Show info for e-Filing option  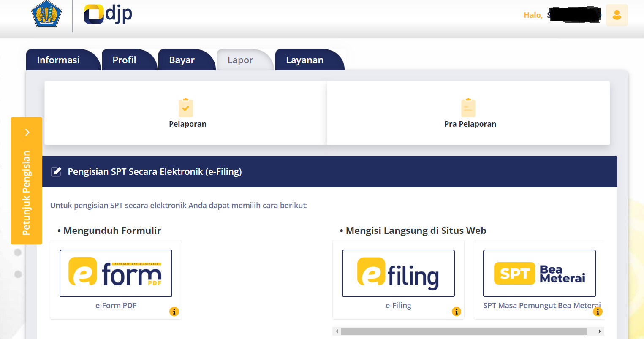point(457,312)
